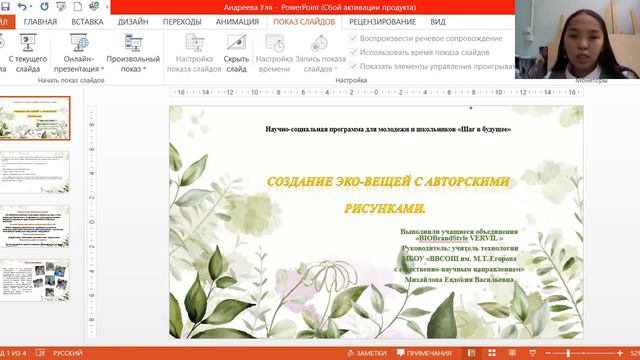The width and height of the screenshot is (640, 360).
Task: Create a new blank presentation icon
Action: [78, 7]
